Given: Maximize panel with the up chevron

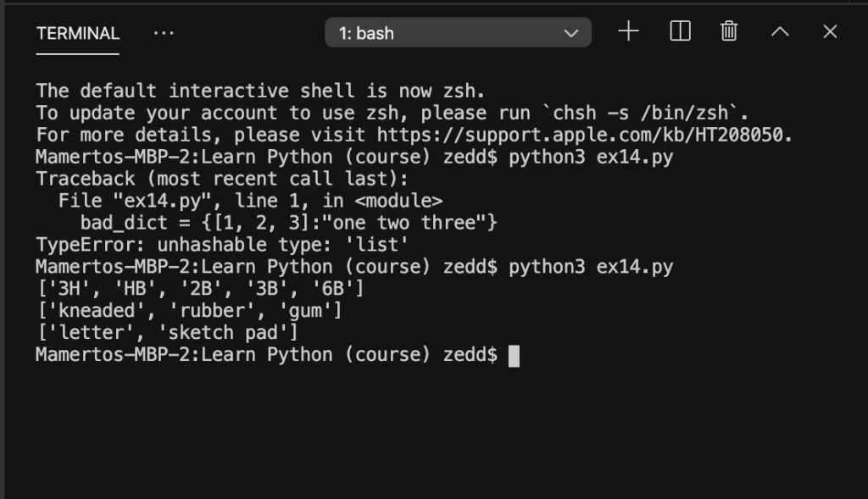Looking at the screenshot, I should 780,31.
